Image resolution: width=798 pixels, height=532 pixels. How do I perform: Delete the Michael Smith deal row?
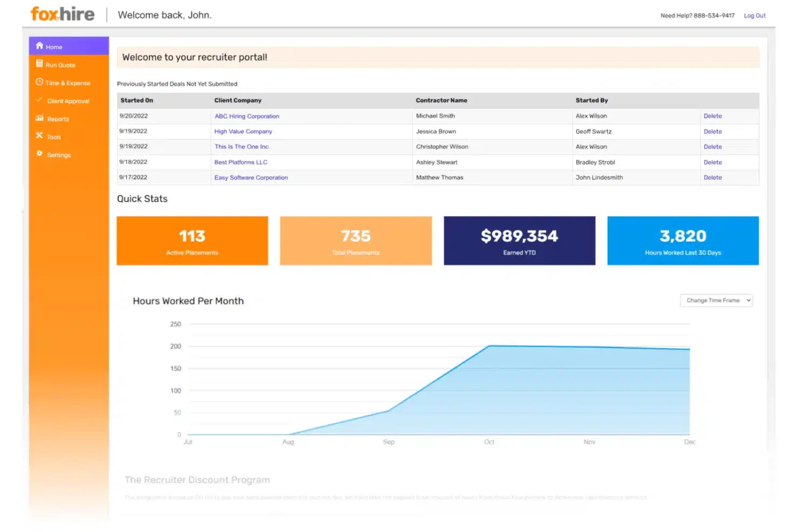pos(712,116)
